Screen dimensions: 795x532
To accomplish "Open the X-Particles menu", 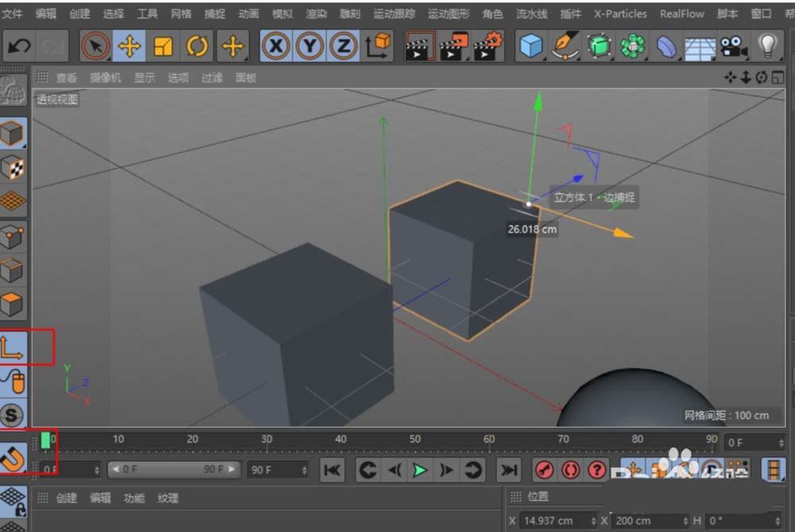I will point(620,14).
